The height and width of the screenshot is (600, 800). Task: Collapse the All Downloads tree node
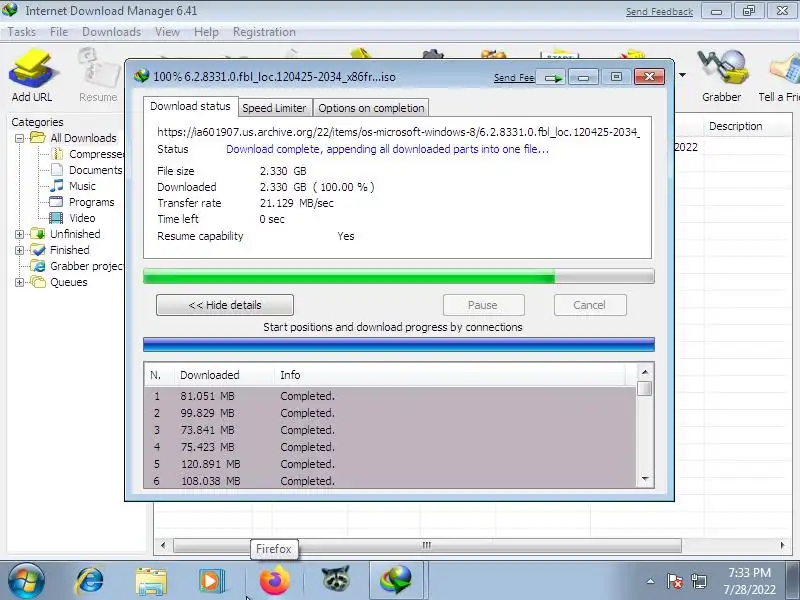point(19,138)
